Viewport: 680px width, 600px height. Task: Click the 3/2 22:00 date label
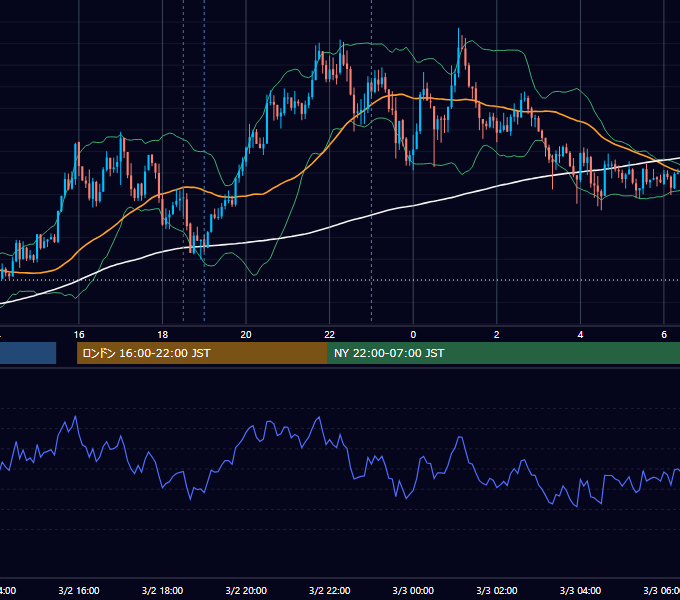coord(330,590)
